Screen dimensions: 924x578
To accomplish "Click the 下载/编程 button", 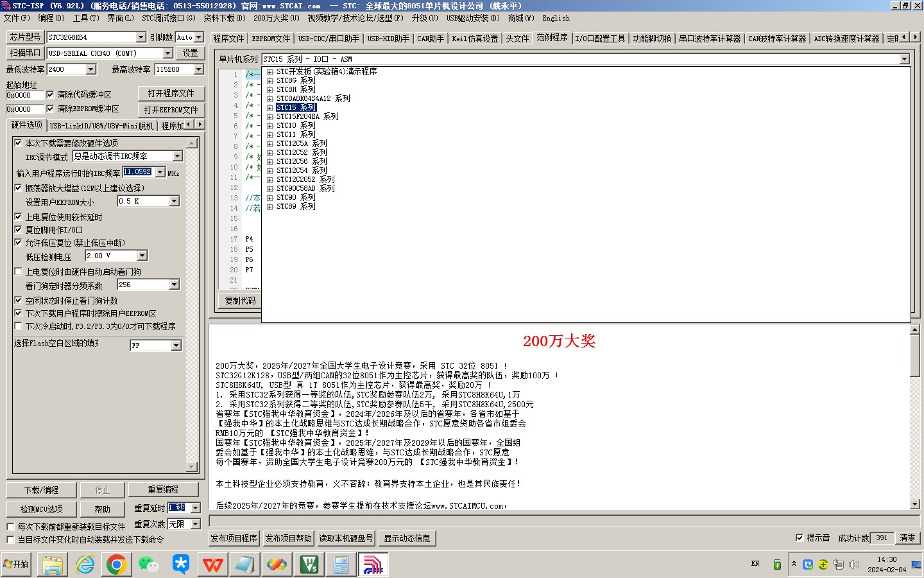I will (x=42, y=490).
